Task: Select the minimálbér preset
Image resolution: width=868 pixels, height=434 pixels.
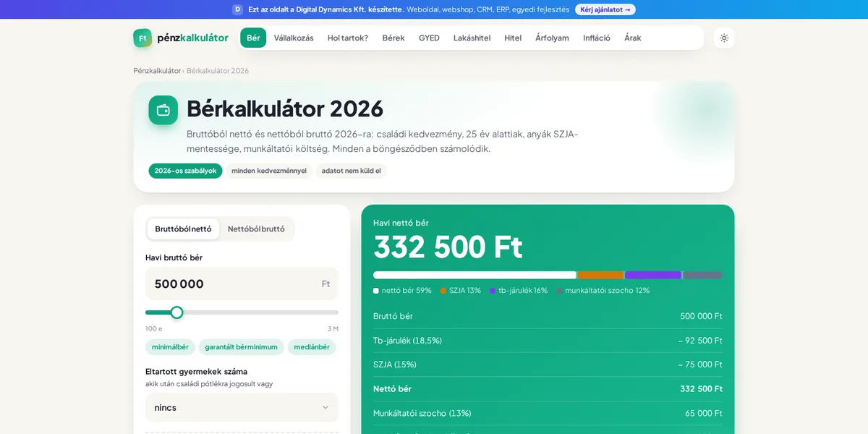Action: click(170, 347)
